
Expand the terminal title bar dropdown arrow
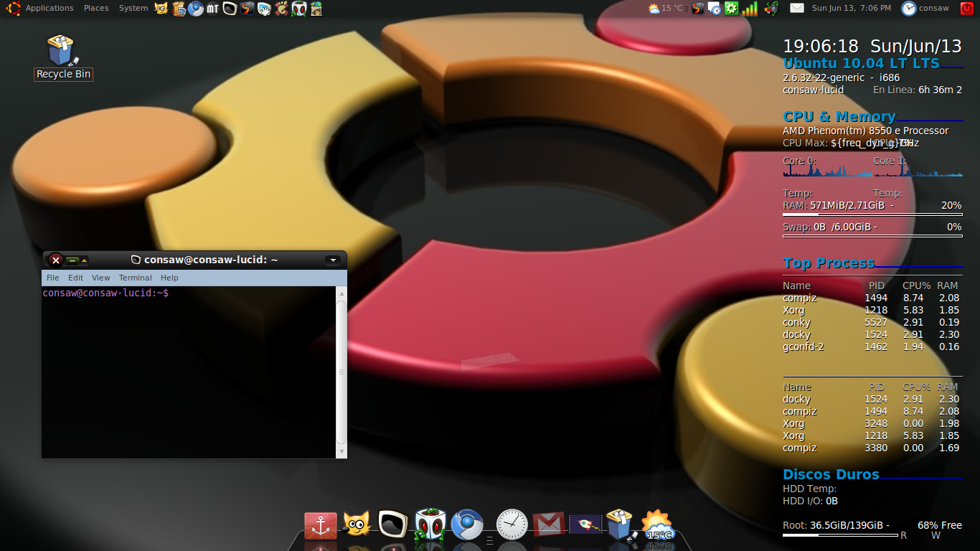pos(332,260)
